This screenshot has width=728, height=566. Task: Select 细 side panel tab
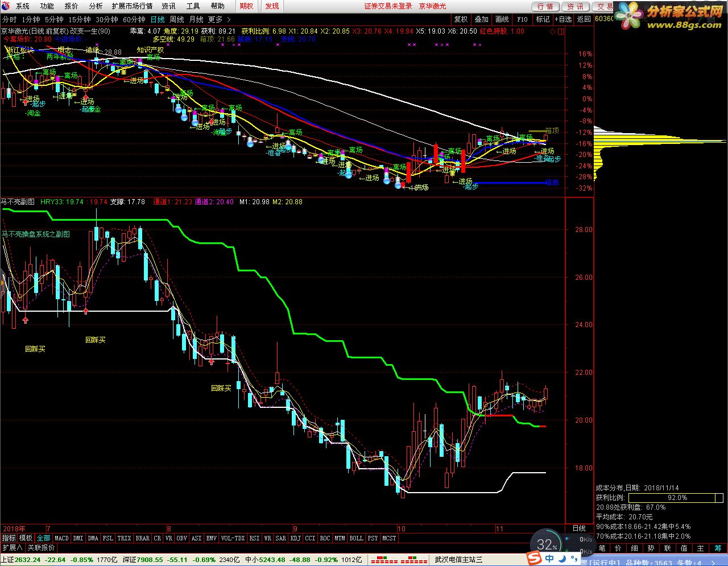[635, 548]
